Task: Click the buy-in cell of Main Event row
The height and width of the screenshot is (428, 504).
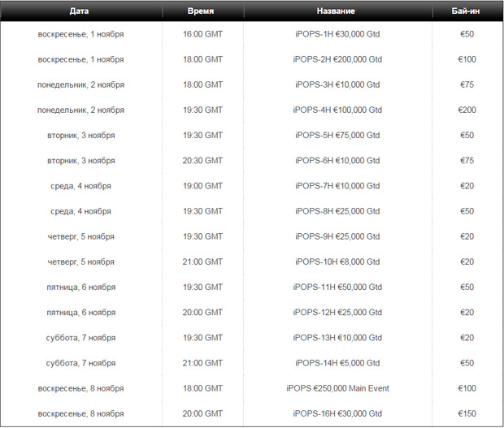Action: pos(467,388)
